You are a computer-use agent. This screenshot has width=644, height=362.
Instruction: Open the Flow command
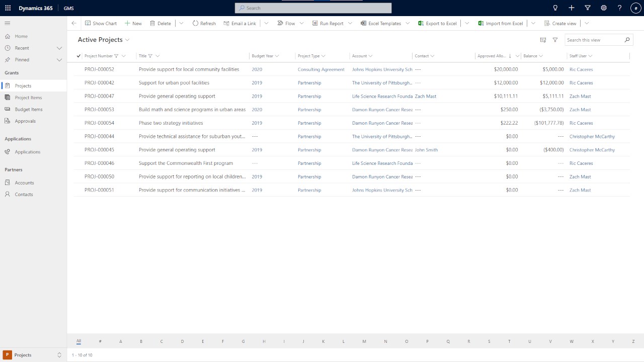286,23
